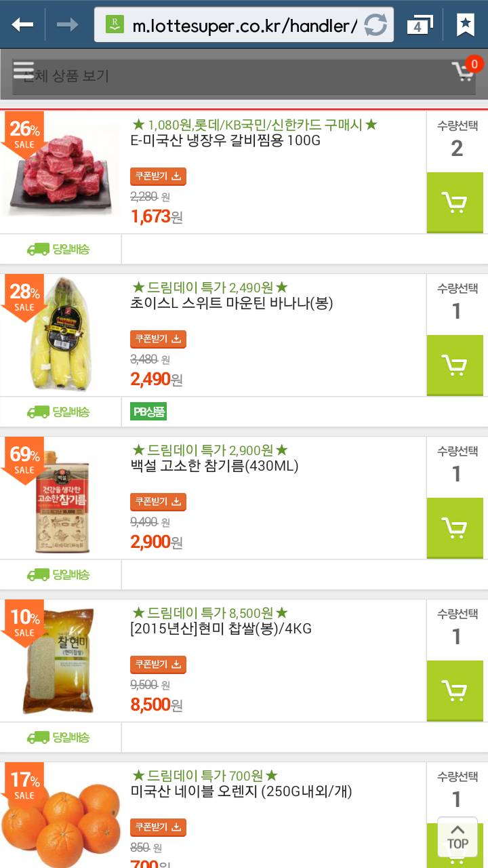Bookmark page with star icon
Screen dimensions: 488x868
tap(465, 25)
